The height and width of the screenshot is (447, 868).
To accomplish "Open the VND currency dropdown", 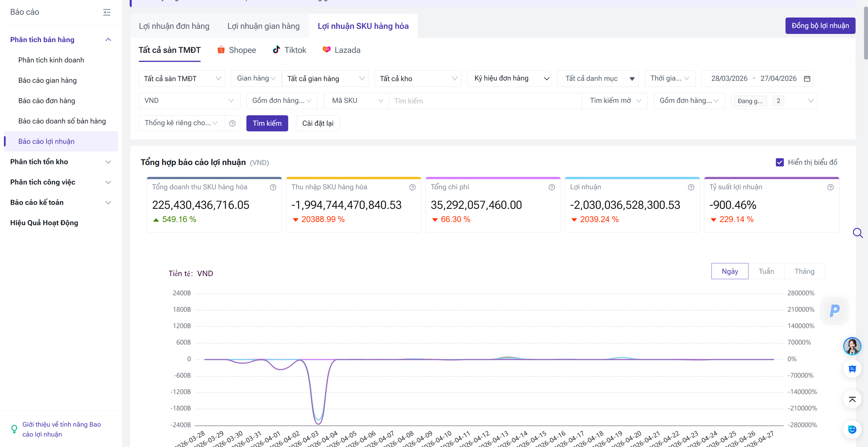I will pyautogui.click(x=189, y=101).
